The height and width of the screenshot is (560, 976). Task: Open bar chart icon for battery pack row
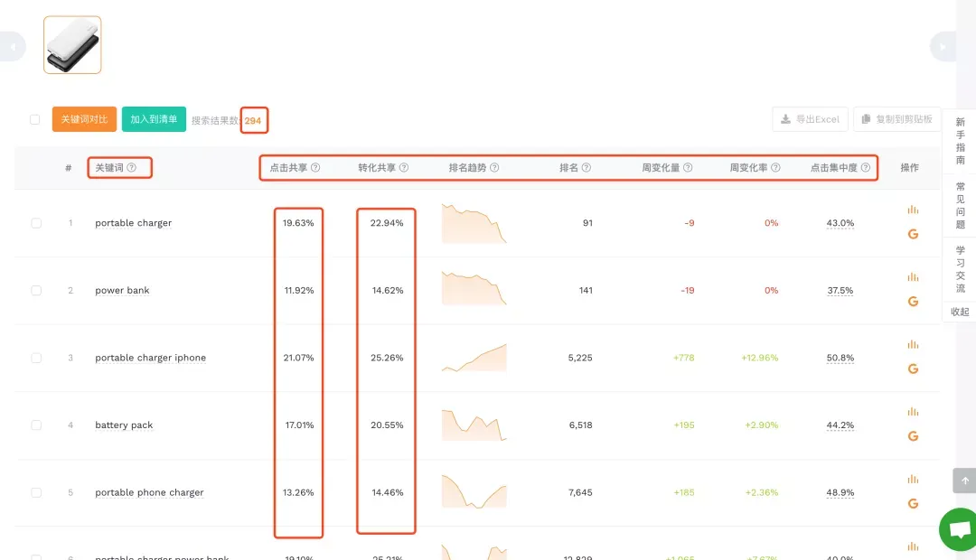coord(913,411)
